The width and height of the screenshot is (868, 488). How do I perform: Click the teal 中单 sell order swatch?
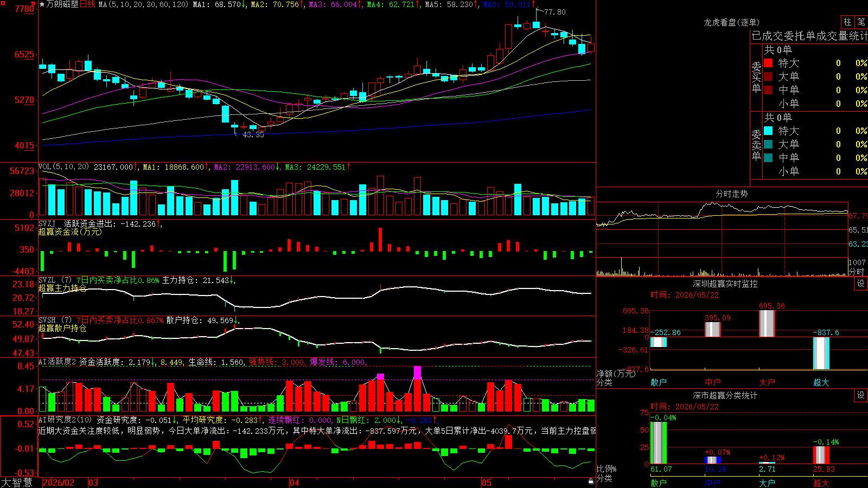pyautogui.click(x=768, y=158)
